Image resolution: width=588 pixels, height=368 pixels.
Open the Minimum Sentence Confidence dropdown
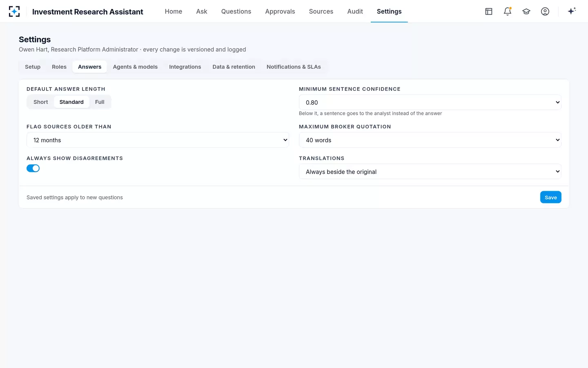(x=430, y=102)
